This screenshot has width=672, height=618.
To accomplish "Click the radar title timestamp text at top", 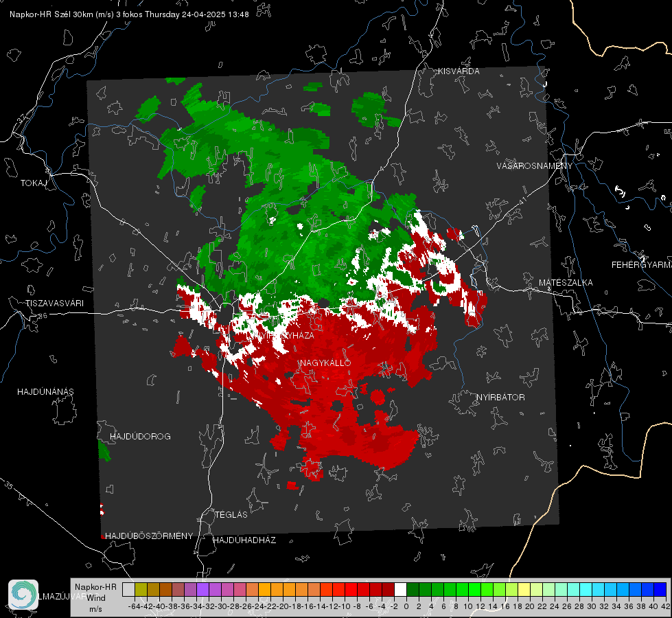I will coord(129,14).
